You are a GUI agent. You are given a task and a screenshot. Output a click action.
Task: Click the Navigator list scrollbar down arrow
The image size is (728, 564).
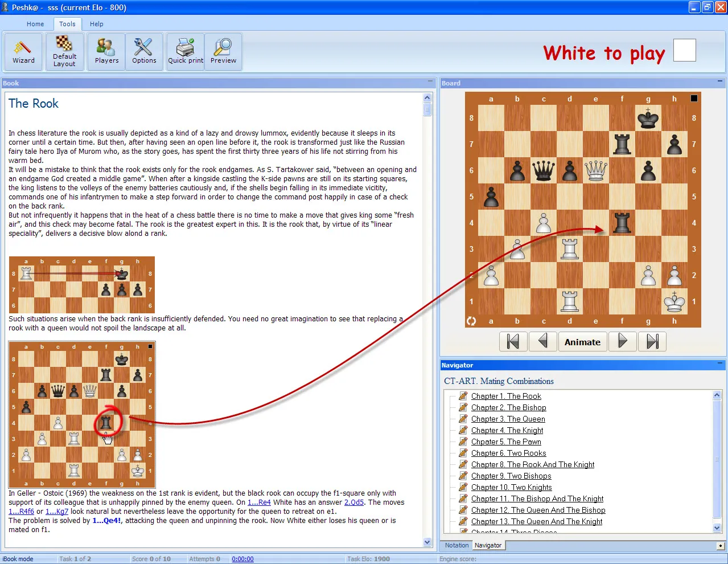pos(717,528)
